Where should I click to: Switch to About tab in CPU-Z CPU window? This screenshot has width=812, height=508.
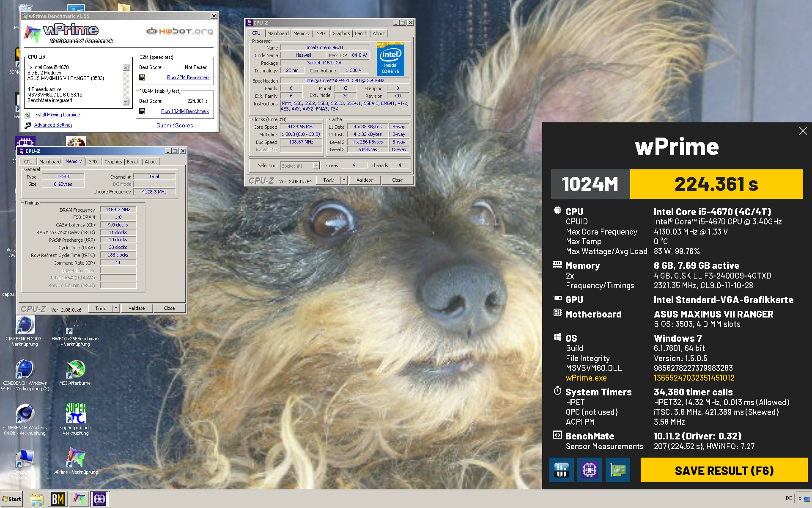379,33
